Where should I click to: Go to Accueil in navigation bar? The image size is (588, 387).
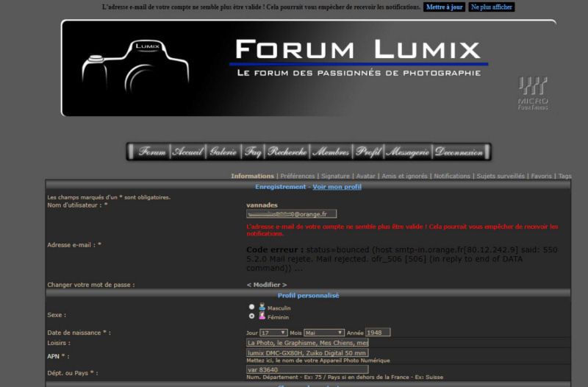click(x=187, y=152)
